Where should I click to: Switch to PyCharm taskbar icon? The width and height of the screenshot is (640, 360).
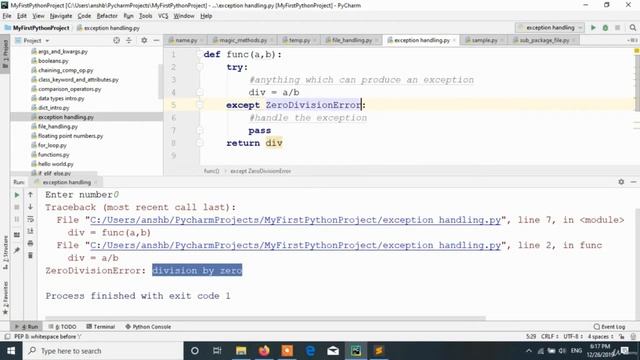click(x=356, y=351)
